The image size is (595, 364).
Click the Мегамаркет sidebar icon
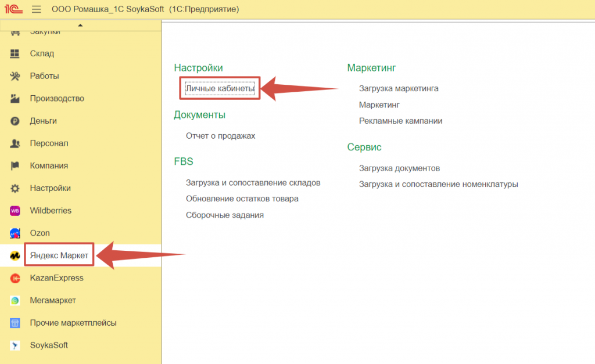click(x=15, y=301)
